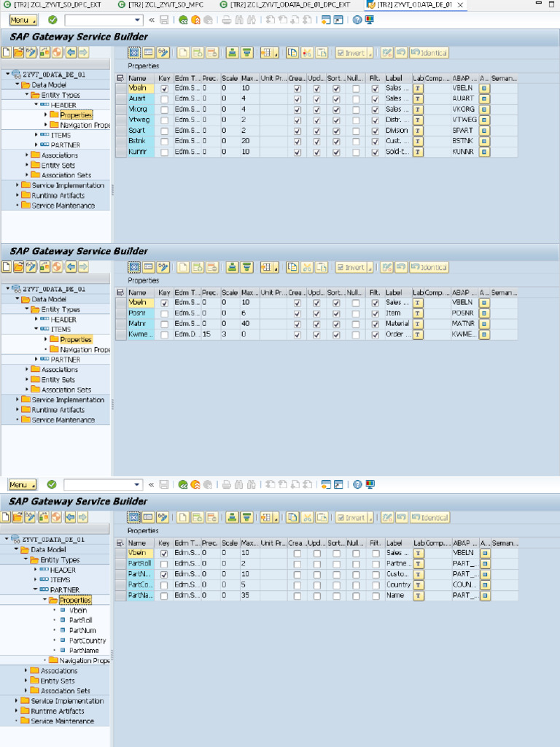Untick the Updatable checkbox for Bstnk
This screenshot has height=747, width=560.
pyautogui.click(x=316, y=142)
